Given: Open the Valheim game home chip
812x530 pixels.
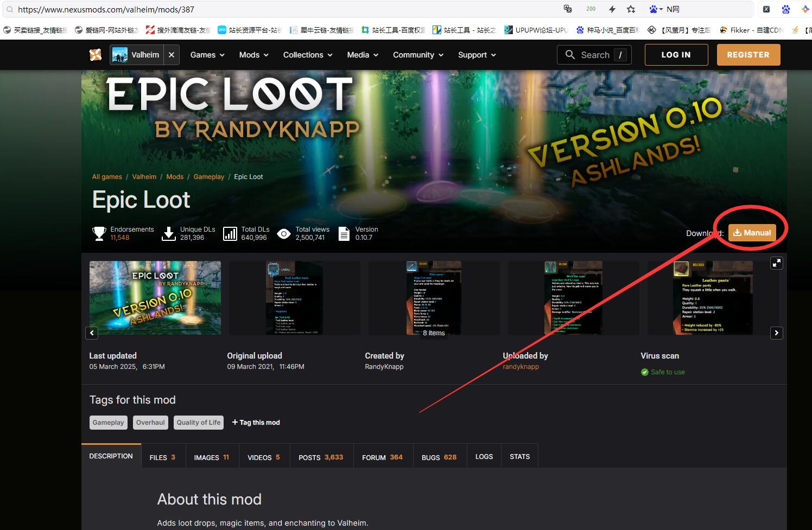Looking at the screenshot, I should click(x=137, y=55).
